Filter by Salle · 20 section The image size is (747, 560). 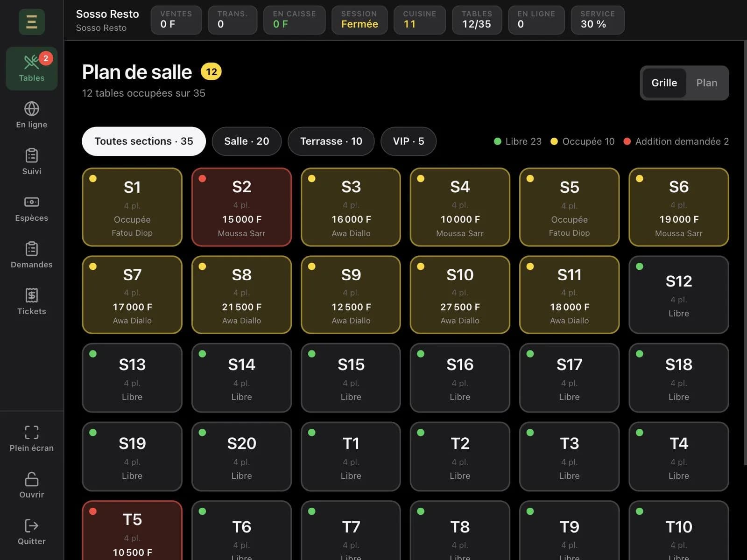point(247,141)
